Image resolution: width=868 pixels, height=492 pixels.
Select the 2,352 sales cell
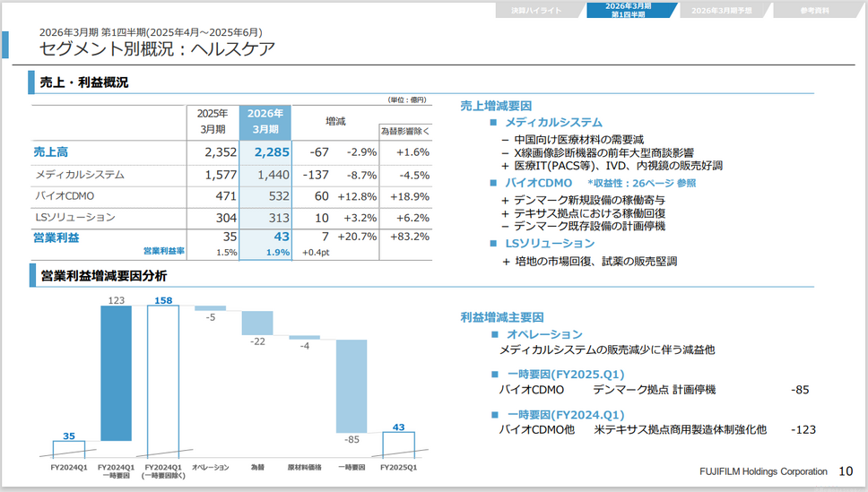point(221,152)
